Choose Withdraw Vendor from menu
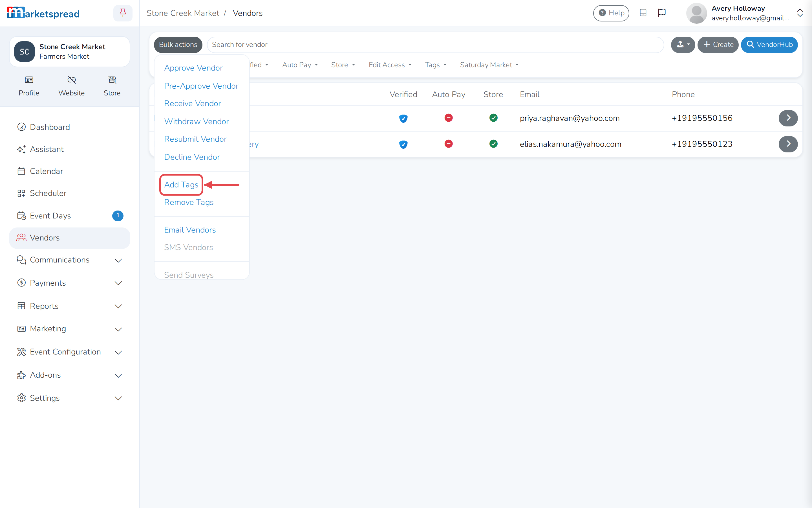This screenshot has width=812, height=508. (196, 121)
